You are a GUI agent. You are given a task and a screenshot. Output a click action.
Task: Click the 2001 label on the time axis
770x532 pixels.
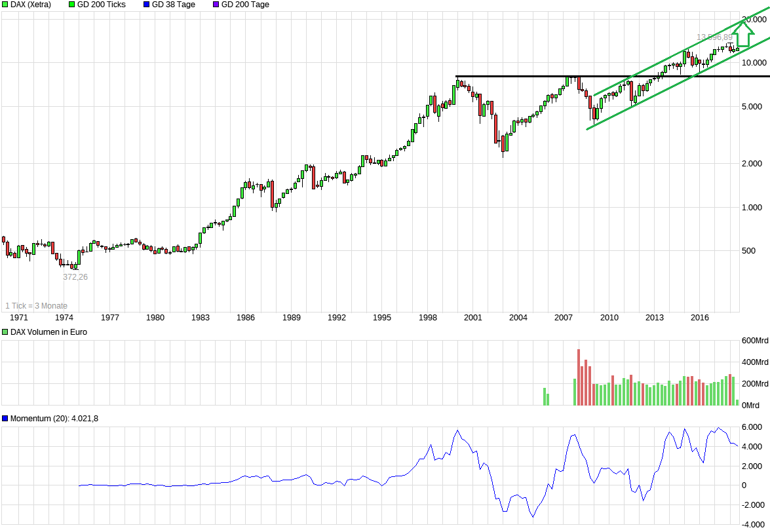click(473, 318)
